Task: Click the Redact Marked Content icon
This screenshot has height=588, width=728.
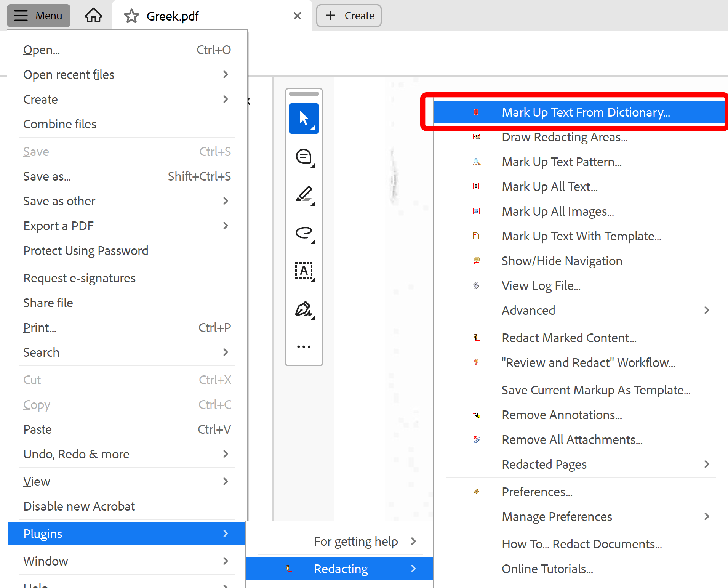Action: coord(476,338)
